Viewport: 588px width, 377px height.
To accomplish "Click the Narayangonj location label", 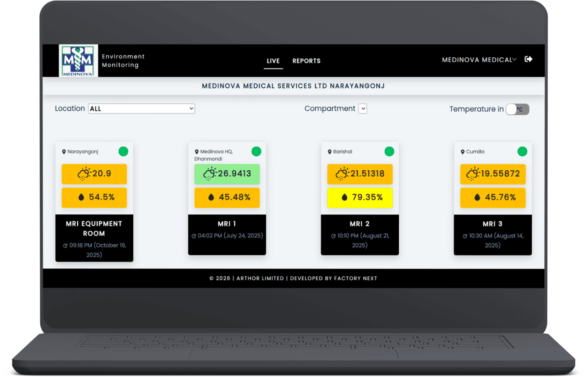I will pyautogui.click(x=83, y=152).
